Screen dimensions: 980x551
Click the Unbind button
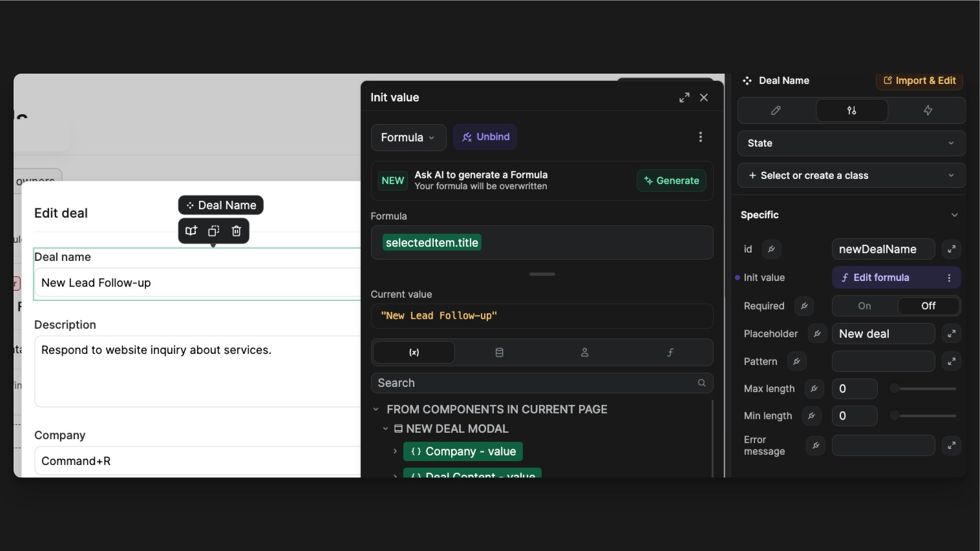tap(485, 137)
